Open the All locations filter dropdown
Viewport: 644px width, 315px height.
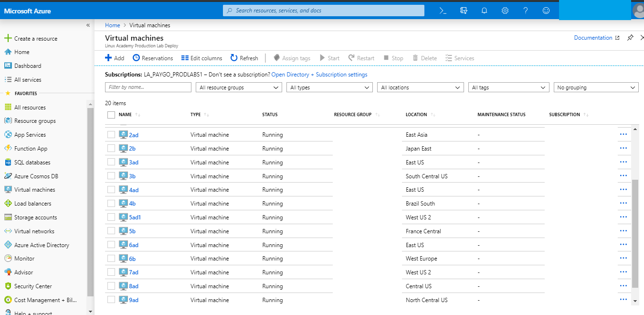click(420, 87)
